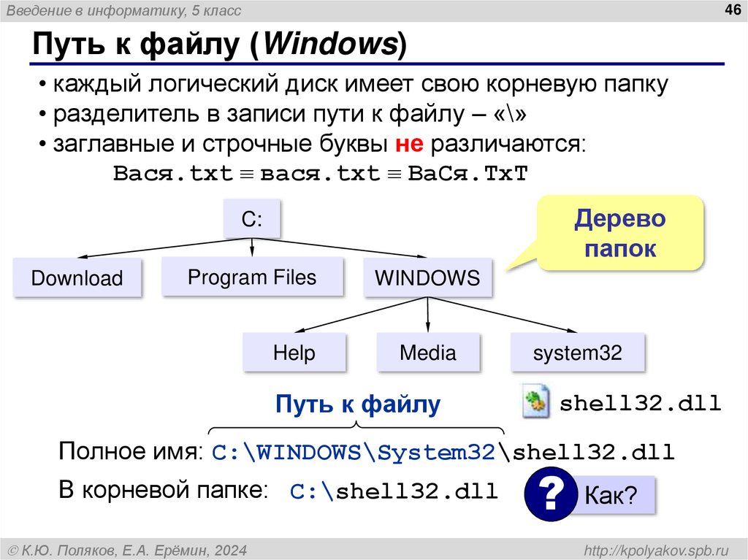748x560 pixels.
Task: Open the Help folder box
Action: coord(294,352)
